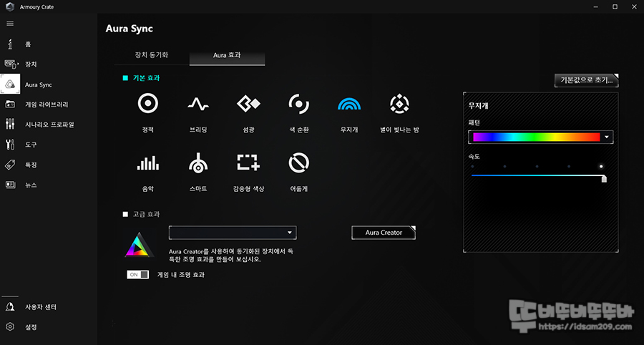Click the 홈 home sidebar icon
Screen dimensions: 644x345
[10, 44]
